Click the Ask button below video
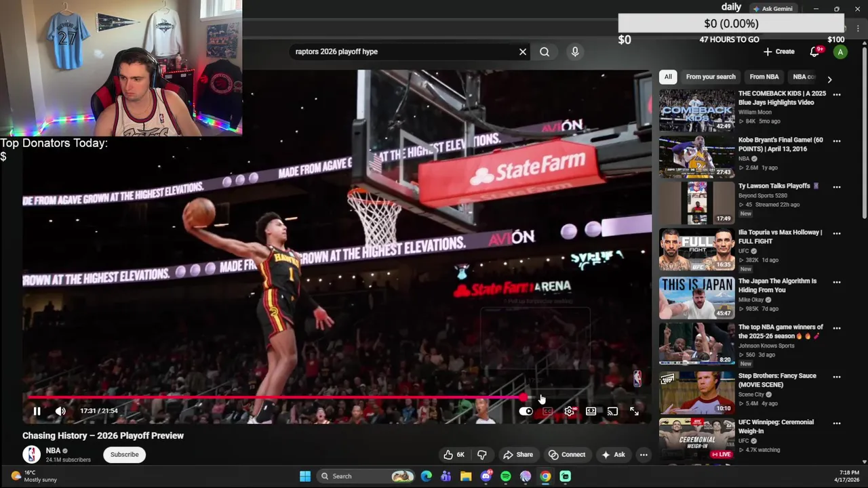Screen dimensions: 868x488 click(613, 455)
